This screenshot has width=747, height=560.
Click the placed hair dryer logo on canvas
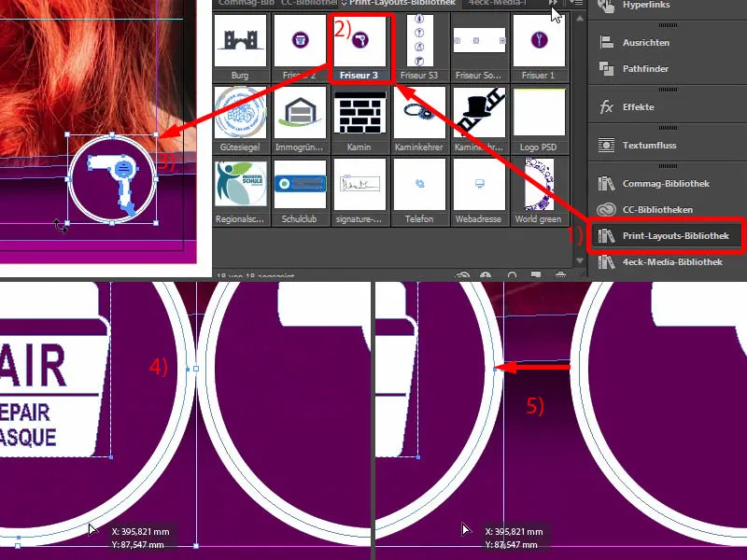click(112, 179)
